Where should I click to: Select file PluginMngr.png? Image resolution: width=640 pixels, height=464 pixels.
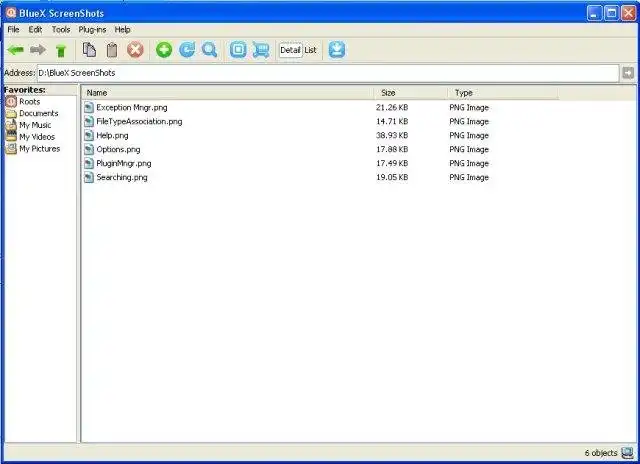tap(124, 163)
